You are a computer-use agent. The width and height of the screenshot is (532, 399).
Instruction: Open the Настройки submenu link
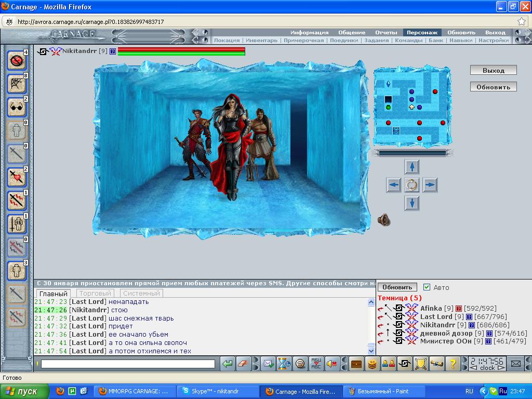click(494, 41)
